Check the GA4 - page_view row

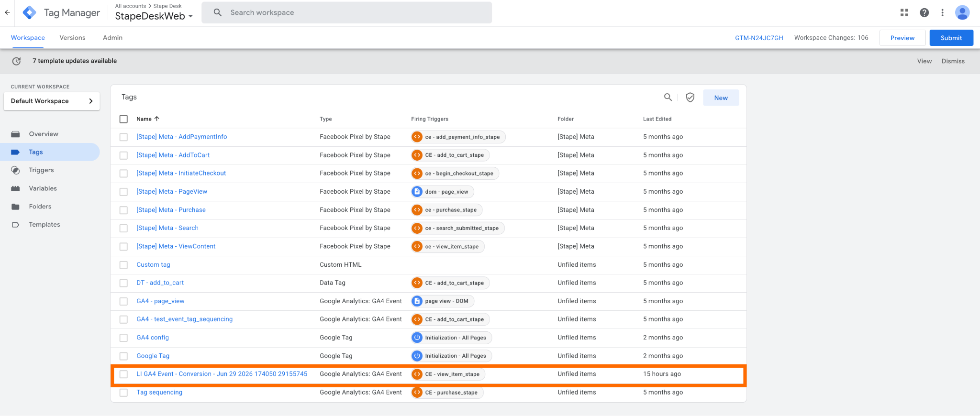click(x=123, y=301)
